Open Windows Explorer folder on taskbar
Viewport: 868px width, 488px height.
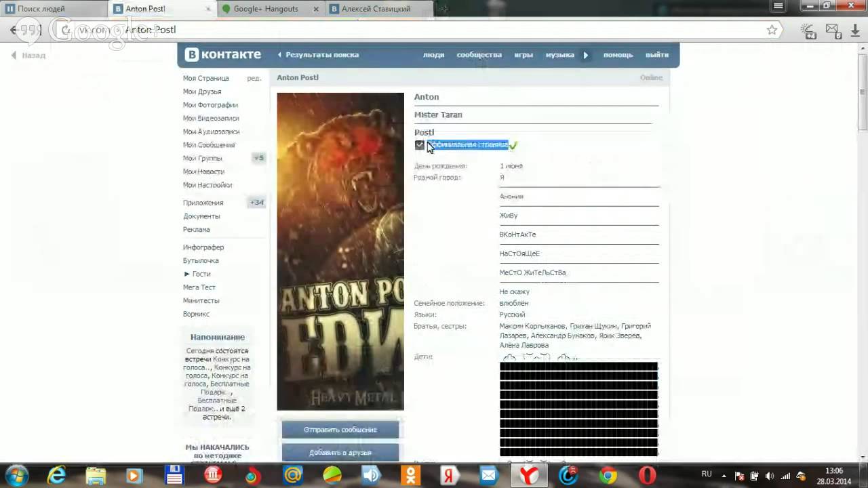coord(96,475)
